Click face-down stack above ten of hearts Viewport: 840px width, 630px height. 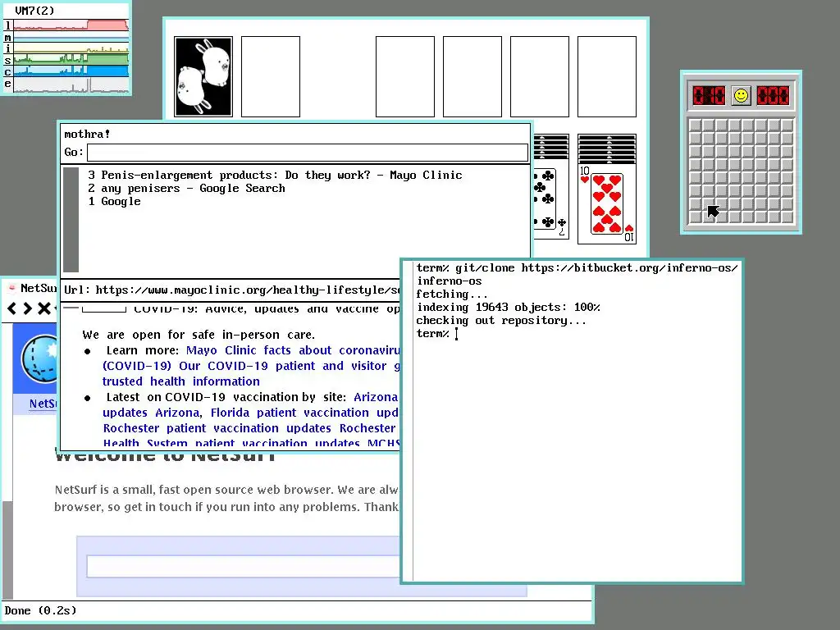pos(607,149)
